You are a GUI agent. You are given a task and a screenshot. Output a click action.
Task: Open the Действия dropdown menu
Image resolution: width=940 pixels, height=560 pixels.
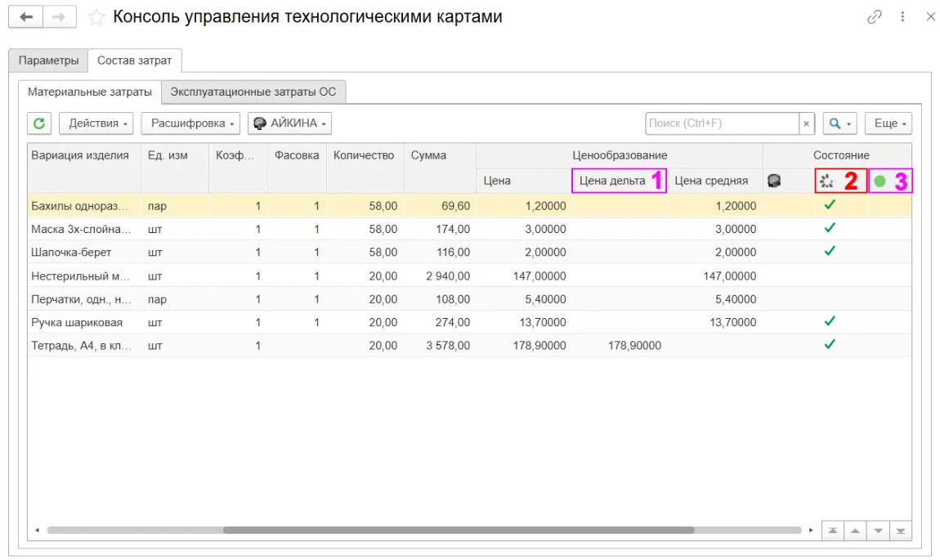[x=96, y=123]
